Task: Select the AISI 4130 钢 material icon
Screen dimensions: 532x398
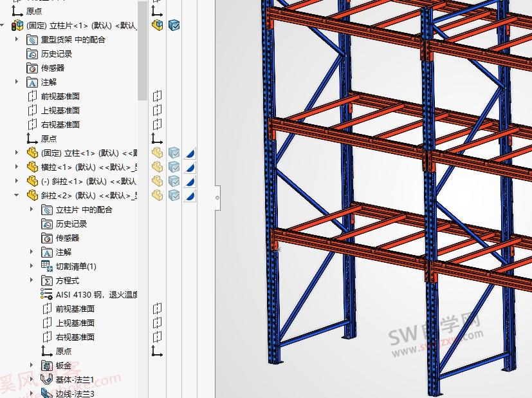Action: [46, 294]
